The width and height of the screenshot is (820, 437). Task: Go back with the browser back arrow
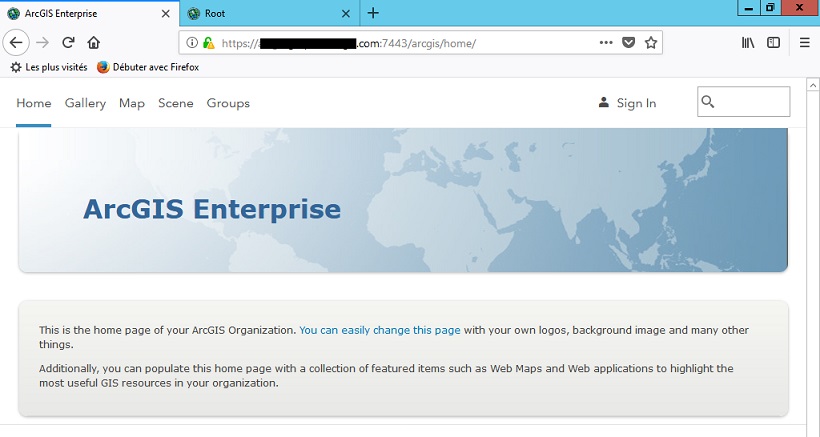click(x=16, y=42)
